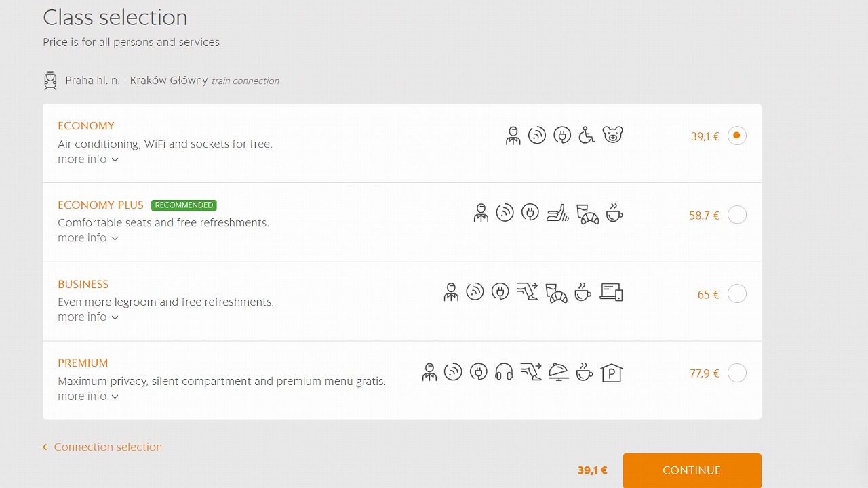The height and width of the screenshot is (488, 868).
Task: Click the leather seat icon in Economy Plus
Action: point(558,214)
